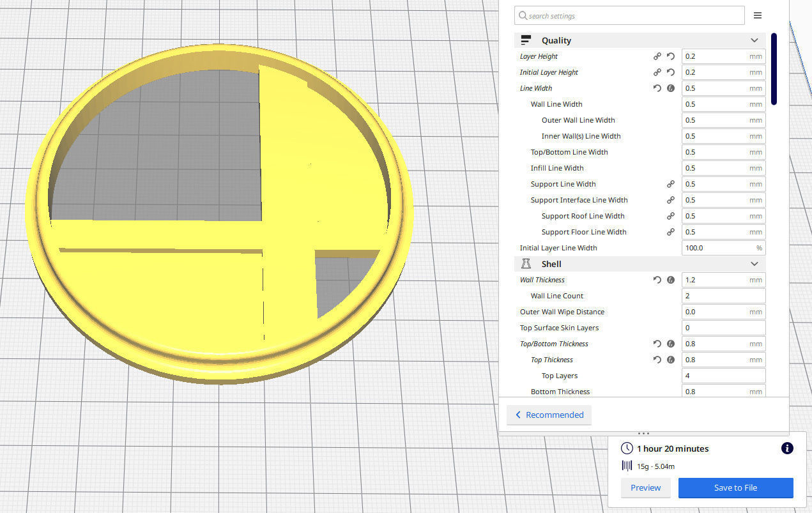
Task: Click the link icon for Support Line Width
Action: (x=671, y=184)
